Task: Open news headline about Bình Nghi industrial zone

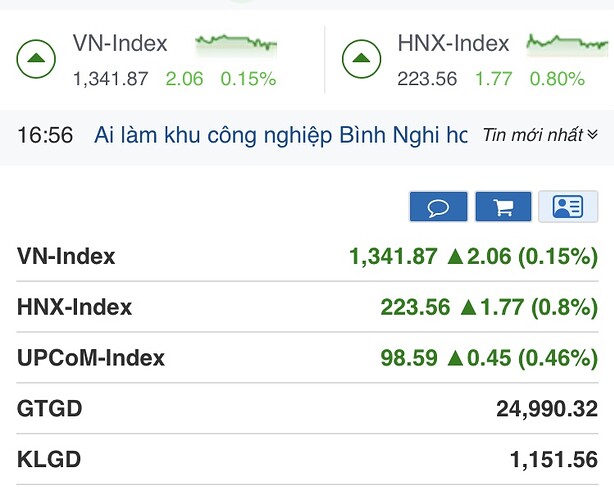Action: (280, 135)
